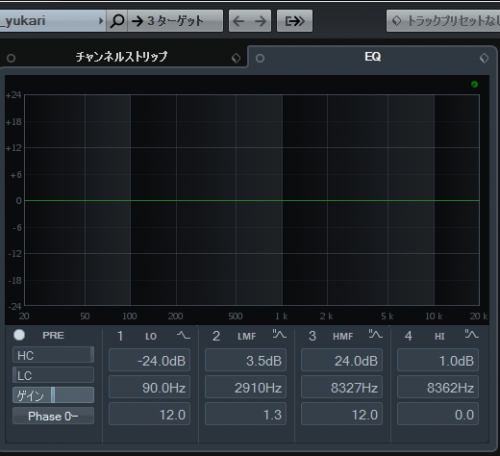Click band 4 gain field 1.0dB
500x456 pixels.
coord(438,360)
